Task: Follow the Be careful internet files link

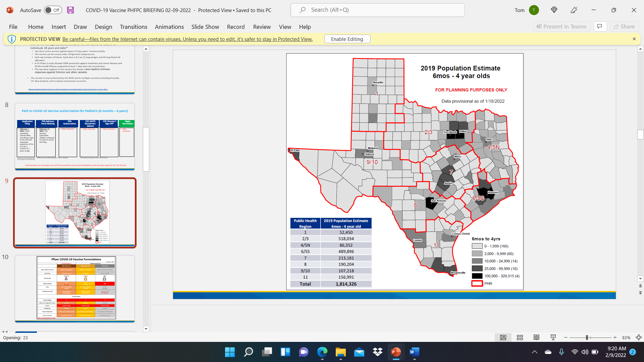Action: [187, 39]
